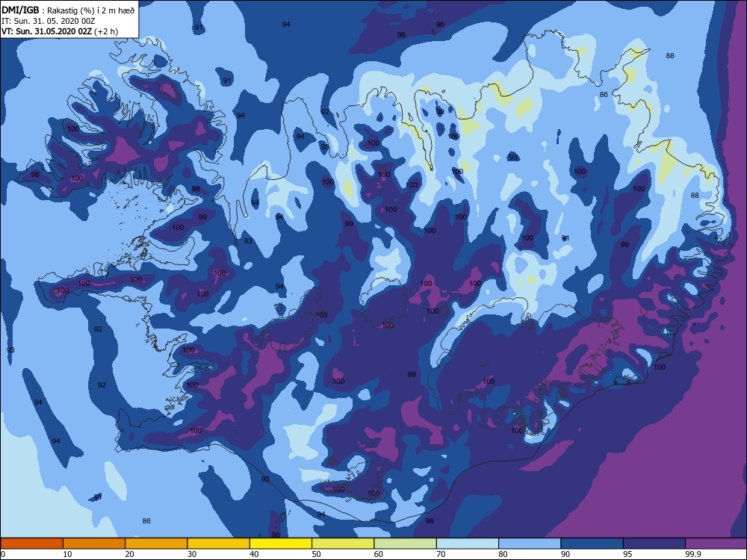
Task: Click the '70' legend scale label
Action: click(x=441, y=554)
